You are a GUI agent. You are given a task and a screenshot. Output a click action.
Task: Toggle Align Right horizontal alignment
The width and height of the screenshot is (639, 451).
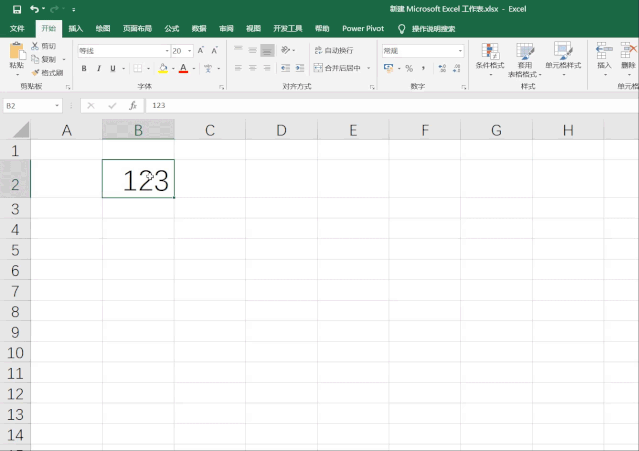tap(267, 68)
